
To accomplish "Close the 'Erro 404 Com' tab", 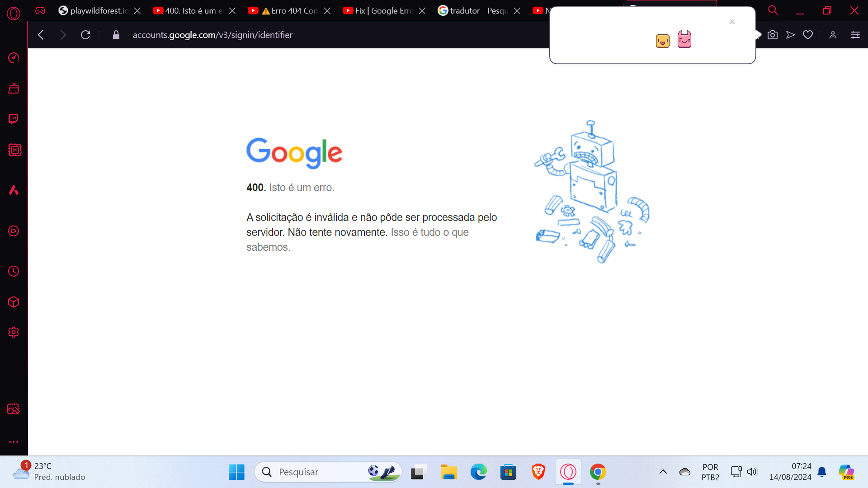I will click(x=327, y=10).
